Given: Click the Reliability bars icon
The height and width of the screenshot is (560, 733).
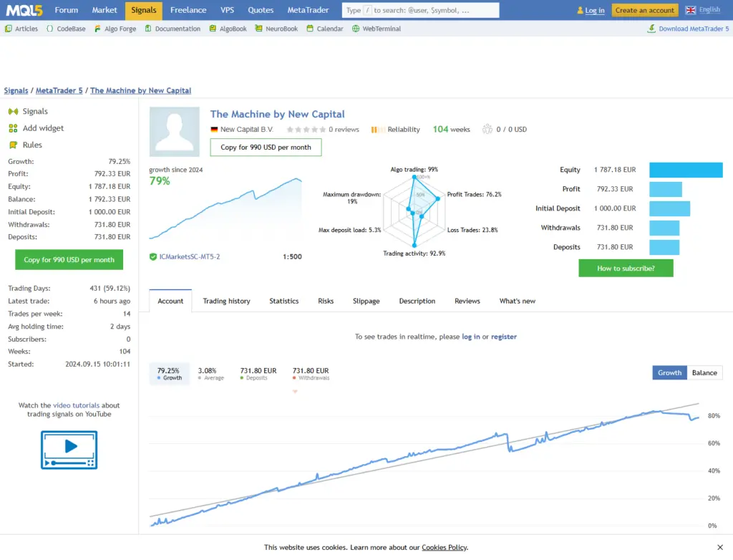Looking at the screenshot, I should (x=378, y=130).
